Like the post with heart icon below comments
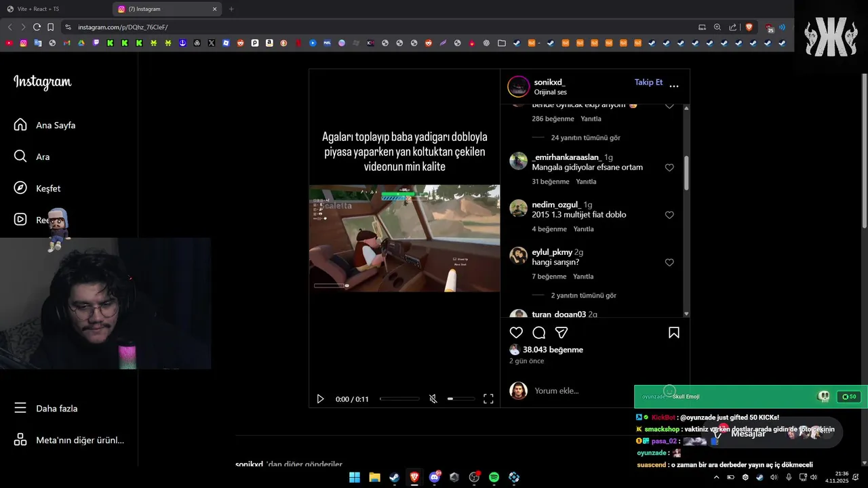 (516, 333)
